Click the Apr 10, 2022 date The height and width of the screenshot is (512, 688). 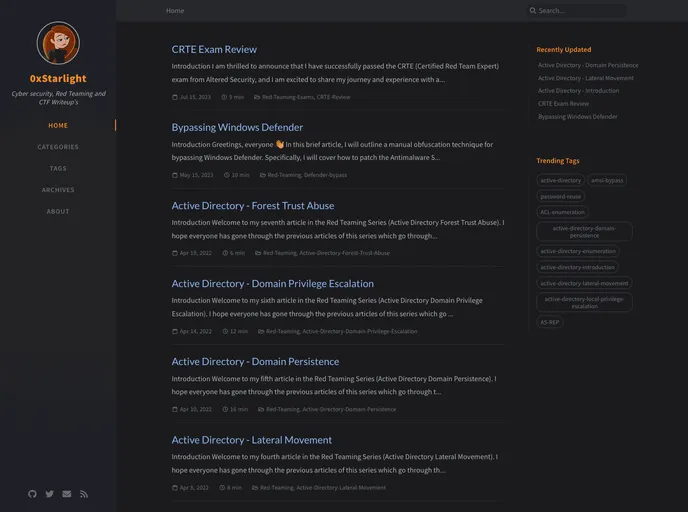[196, 409]
